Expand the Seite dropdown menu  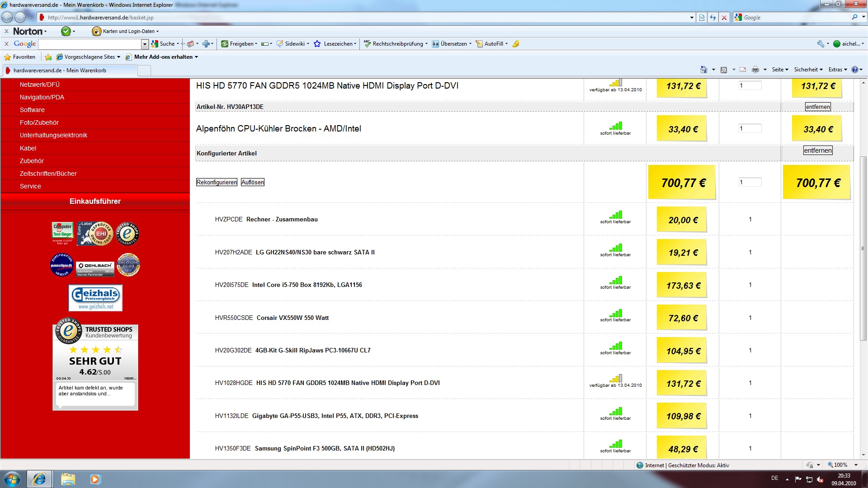(780, 70)
